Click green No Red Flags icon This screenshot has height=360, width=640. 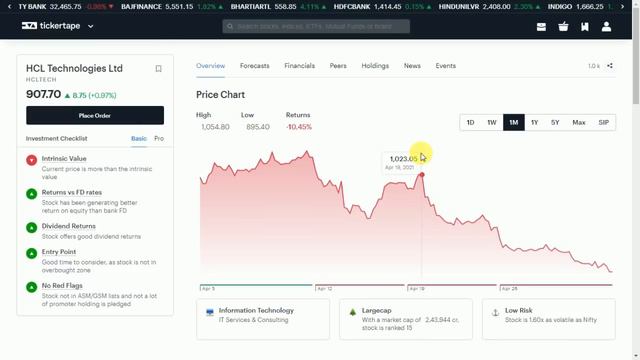[31, 287]
